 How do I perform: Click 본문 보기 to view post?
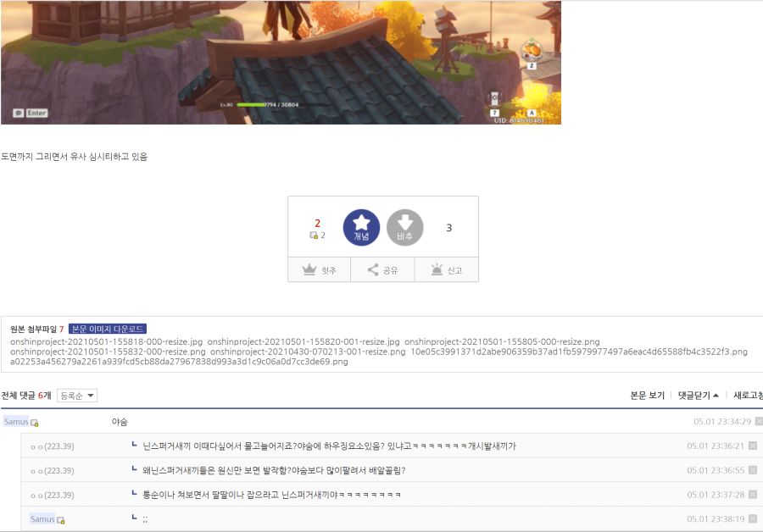647,396
